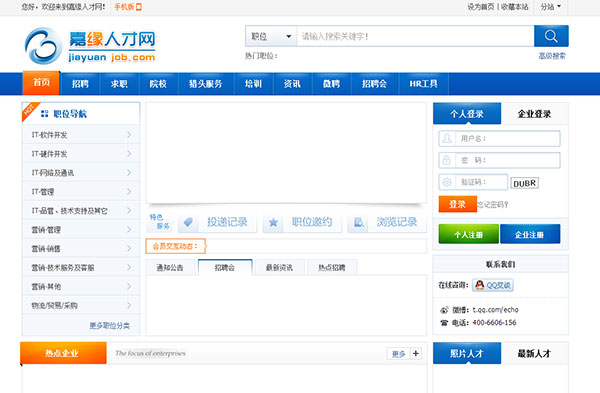600x393 pixels.
Task: Click the 更多 link in 热点企业 bar
Action: 398,354
